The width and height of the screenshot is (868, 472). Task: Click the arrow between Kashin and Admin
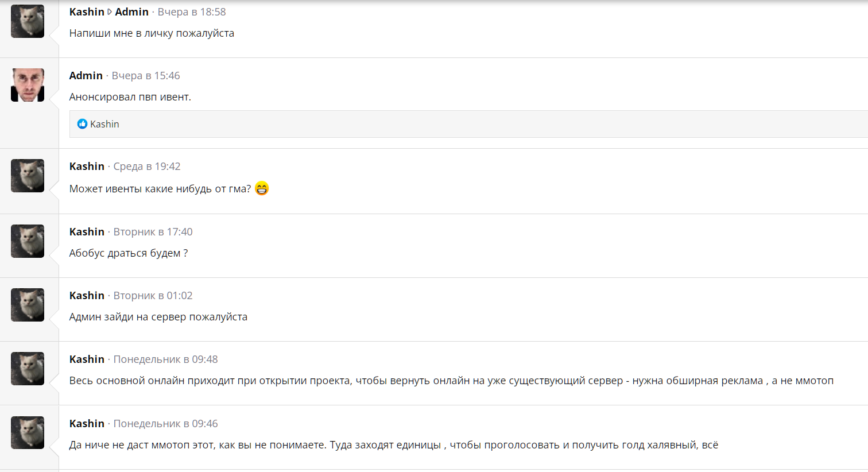pos(110,12)
